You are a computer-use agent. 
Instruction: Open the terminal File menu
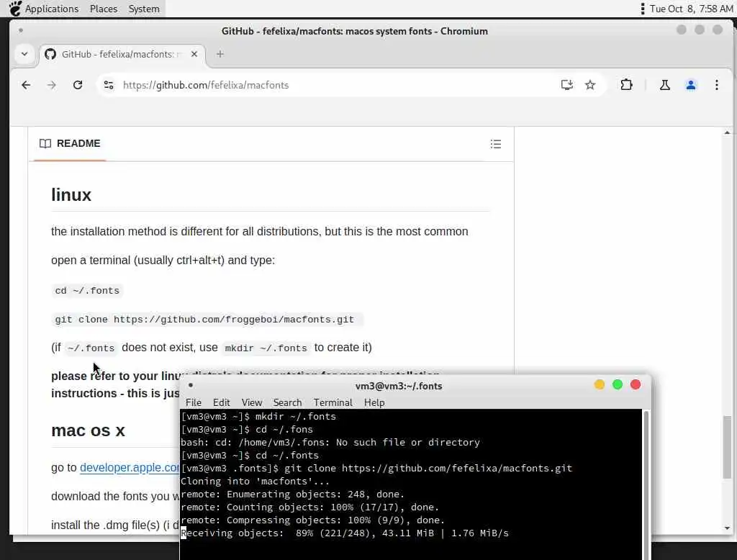tap(193, 402)
